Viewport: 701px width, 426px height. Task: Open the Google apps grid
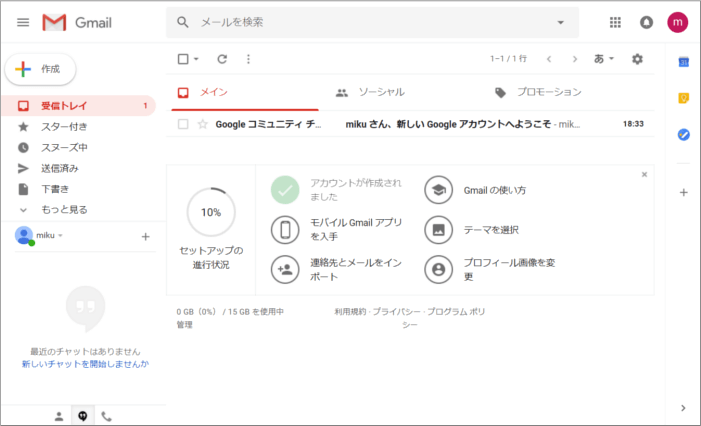point(615,22)
